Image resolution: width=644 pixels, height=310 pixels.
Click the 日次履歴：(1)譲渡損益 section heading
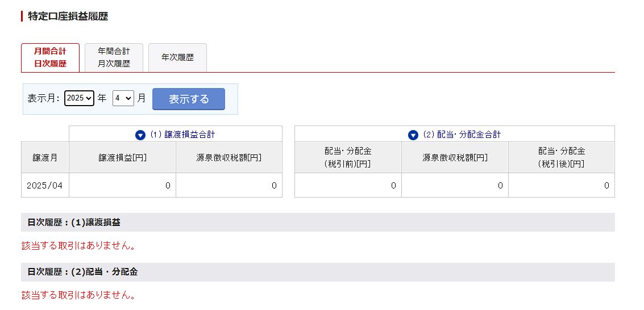click(318, 223)
